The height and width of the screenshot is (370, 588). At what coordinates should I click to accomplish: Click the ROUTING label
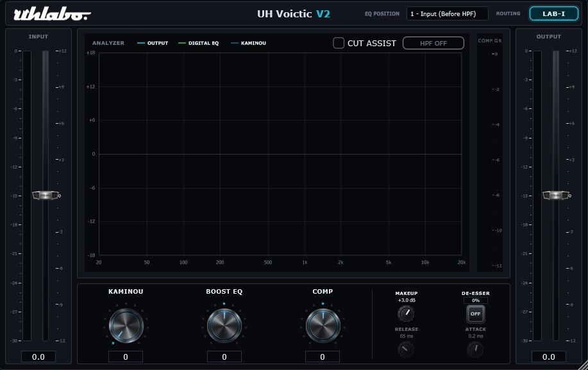point(508,13)
